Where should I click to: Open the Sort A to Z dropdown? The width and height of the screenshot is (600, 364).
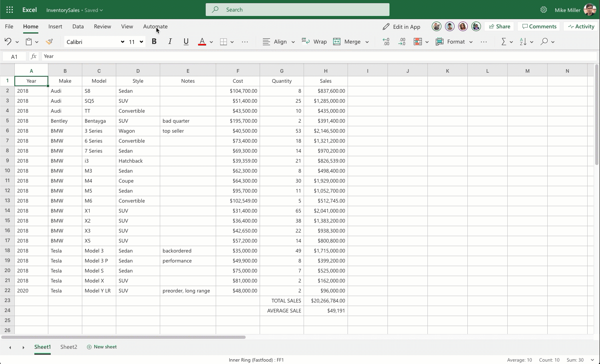[531, 41]
